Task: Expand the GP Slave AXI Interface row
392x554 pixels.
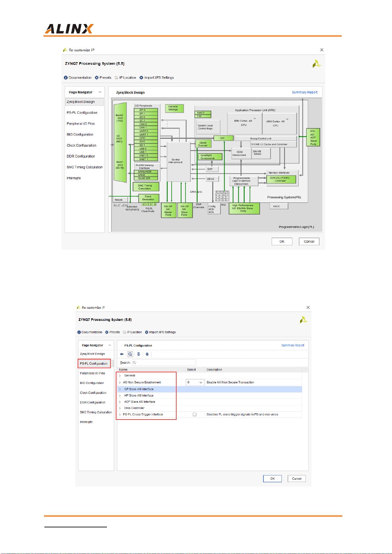Action: [x=120, y=389]
